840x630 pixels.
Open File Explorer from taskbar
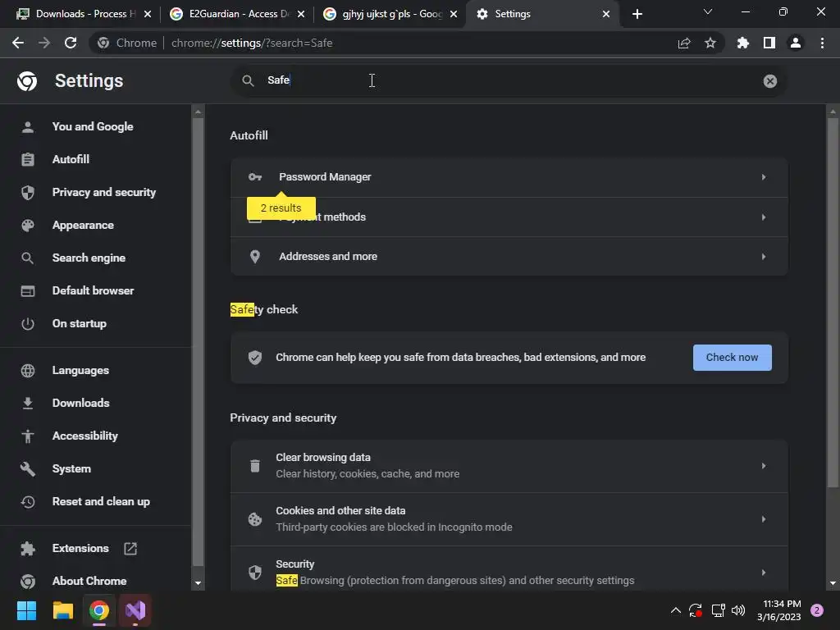tap(62, 610)
